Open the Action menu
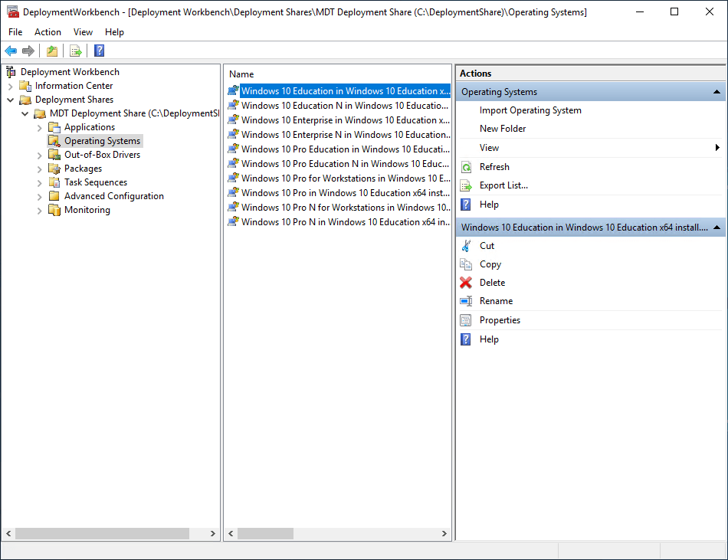 (48, 32)
